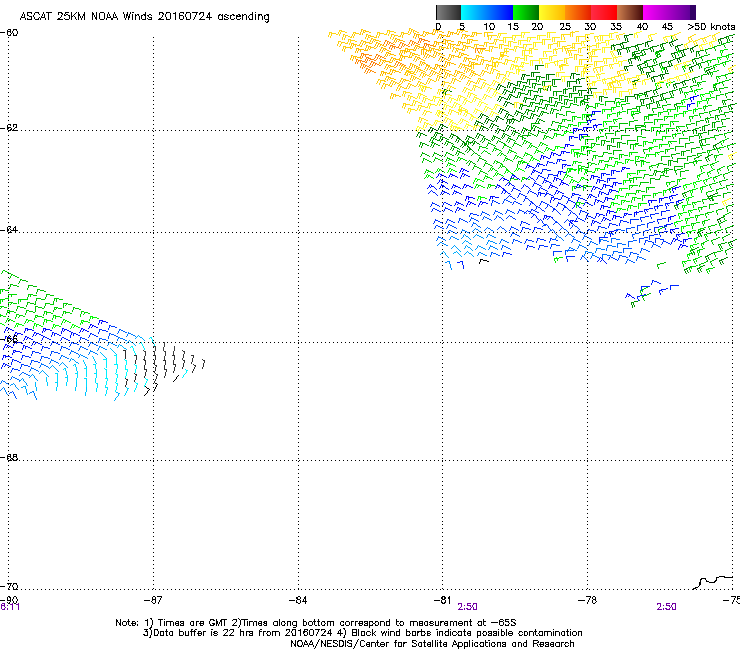Click the 2:50 time label beside -81
This screenshot has width=740, height=650.
pos(467,607)
